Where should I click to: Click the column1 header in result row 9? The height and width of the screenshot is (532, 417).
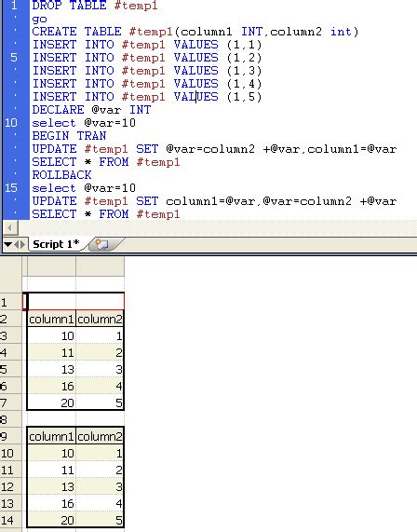51,436
